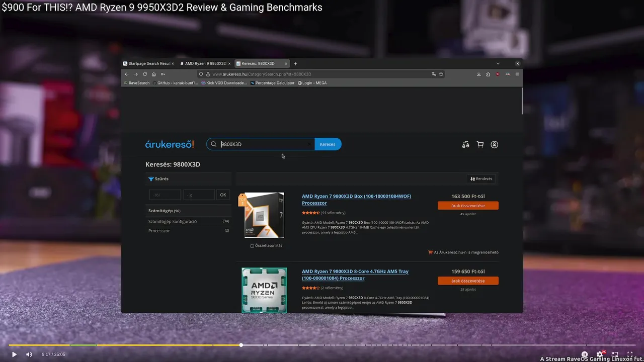Toggle autoplay pause switch in player
644x362 pixels.
point(585,354)
